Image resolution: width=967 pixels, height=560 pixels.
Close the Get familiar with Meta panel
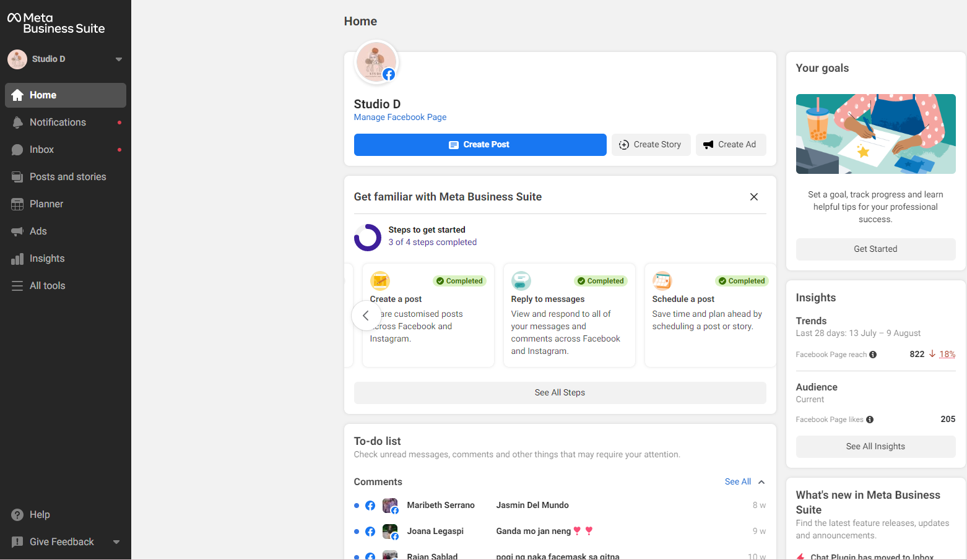(754, 197)
